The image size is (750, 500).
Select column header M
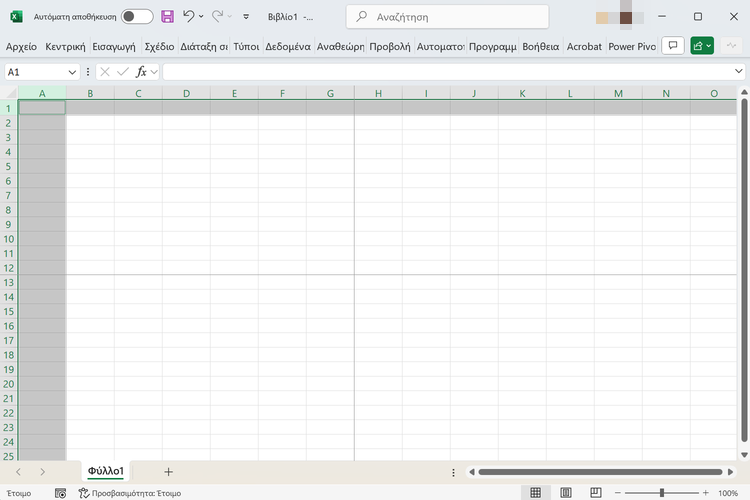tap(618, 93)
